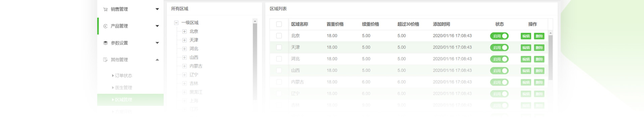Check the select-all checkbox in table header

coord(279,24)
